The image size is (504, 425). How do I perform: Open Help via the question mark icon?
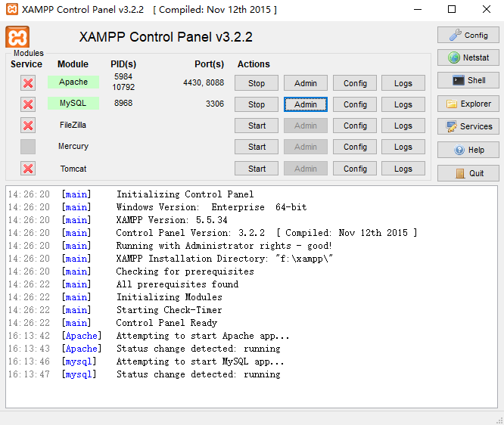point(468,150)
